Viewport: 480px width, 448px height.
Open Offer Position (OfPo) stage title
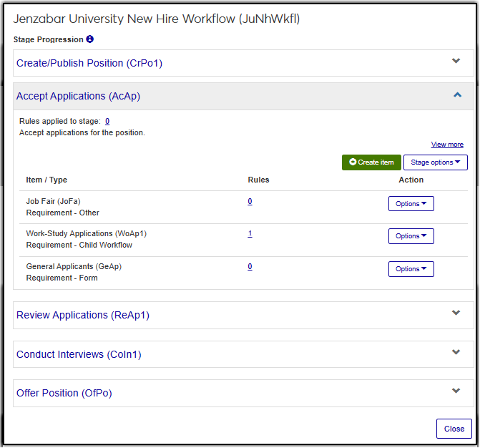tap(64, 393)
